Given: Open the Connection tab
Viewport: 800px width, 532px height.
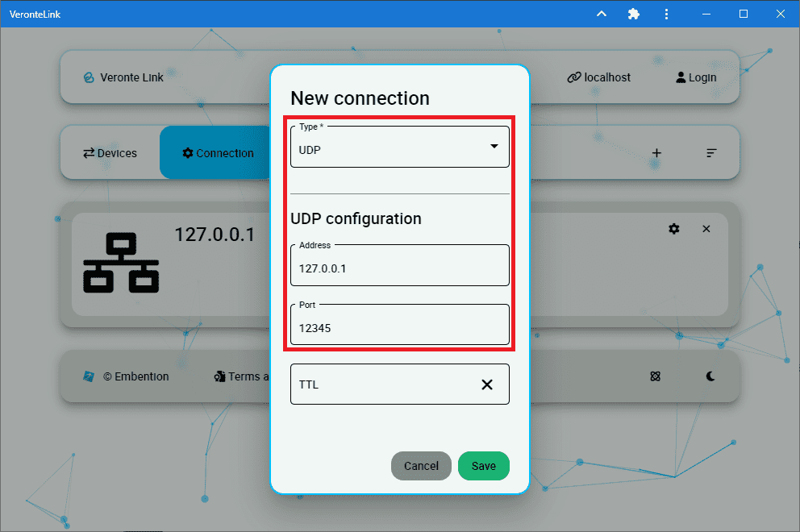Looking at the screenshot, I should point(218,153).
